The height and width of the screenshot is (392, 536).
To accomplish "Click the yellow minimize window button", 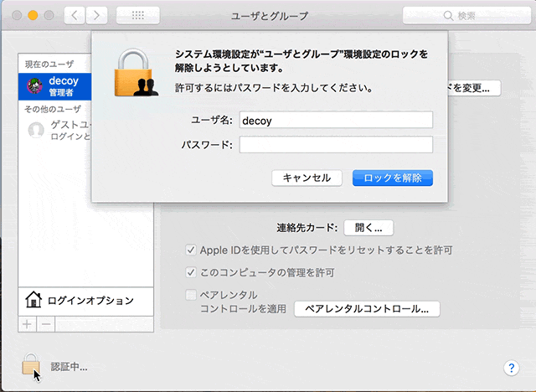I will pyautogui.click(x=33, y=15).
